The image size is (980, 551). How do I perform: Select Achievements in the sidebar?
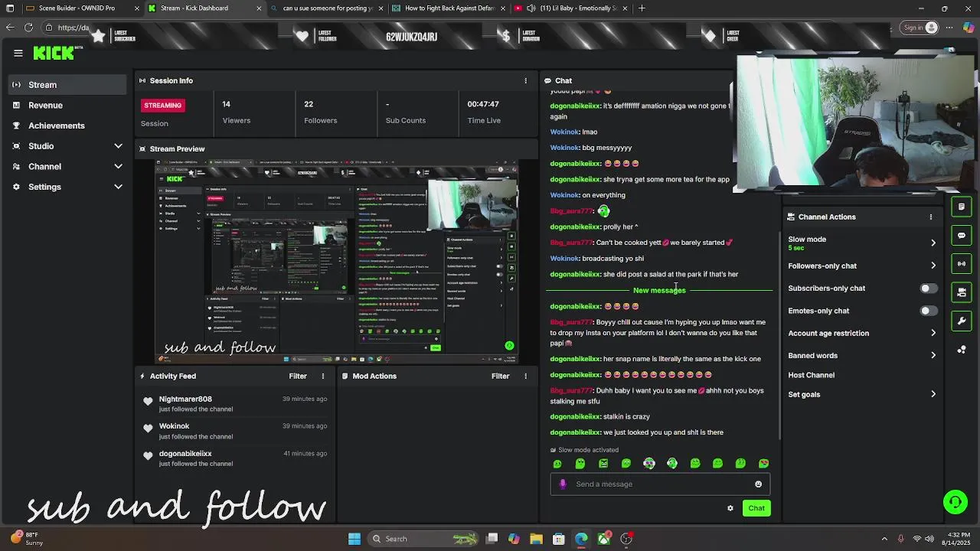tap(67, 126)
